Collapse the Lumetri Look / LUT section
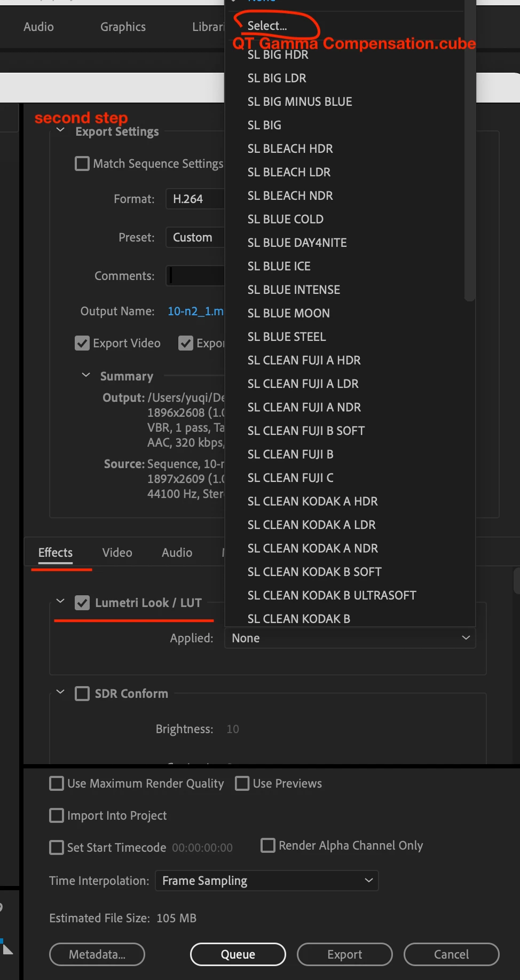 pos(60,602)
